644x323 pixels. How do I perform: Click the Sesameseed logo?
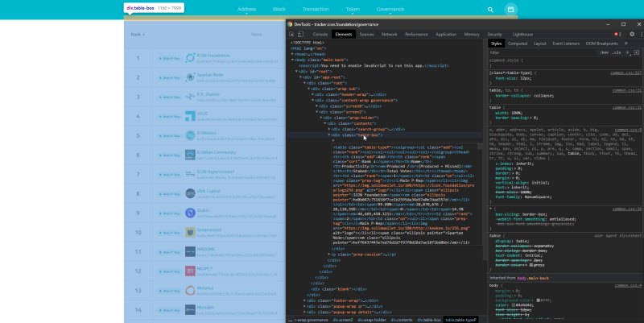coord(190,232)
